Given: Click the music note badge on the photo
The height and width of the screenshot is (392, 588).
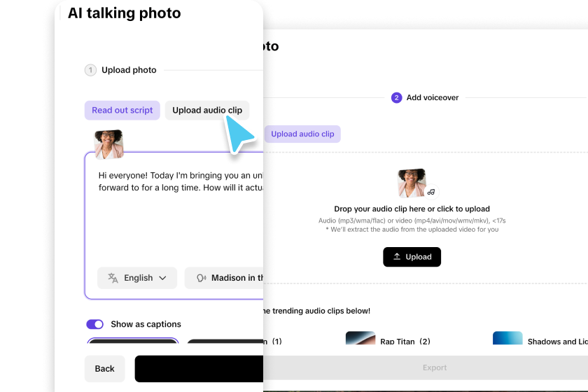Looking at the screenshot, I should tap(431, 191).
